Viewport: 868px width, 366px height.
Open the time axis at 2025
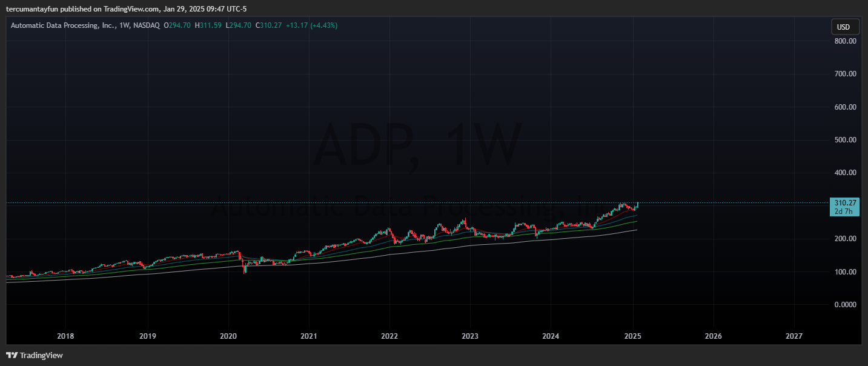632,336
